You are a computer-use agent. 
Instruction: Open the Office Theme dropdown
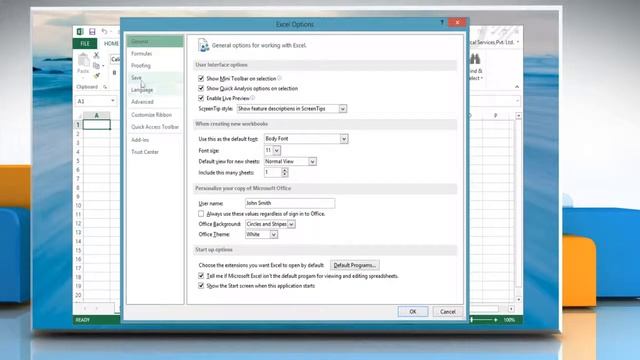(x=273, y=235)
